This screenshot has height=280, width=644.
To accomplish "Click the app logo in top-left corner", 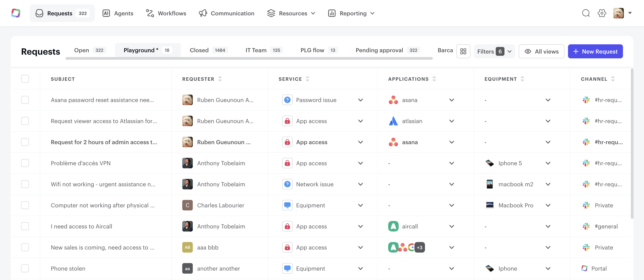I will [x=16, y=13].
